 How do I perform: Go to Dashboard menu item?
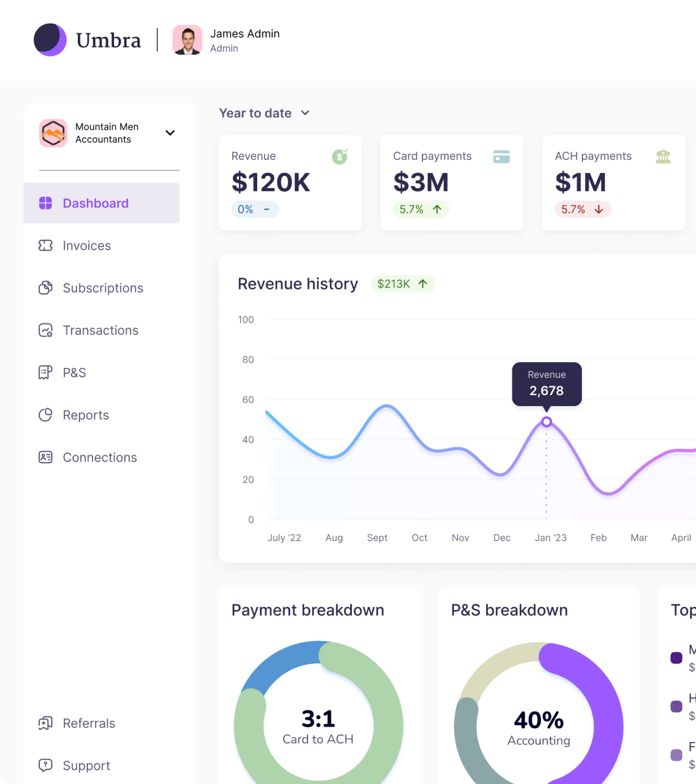[x=102, y=203]
